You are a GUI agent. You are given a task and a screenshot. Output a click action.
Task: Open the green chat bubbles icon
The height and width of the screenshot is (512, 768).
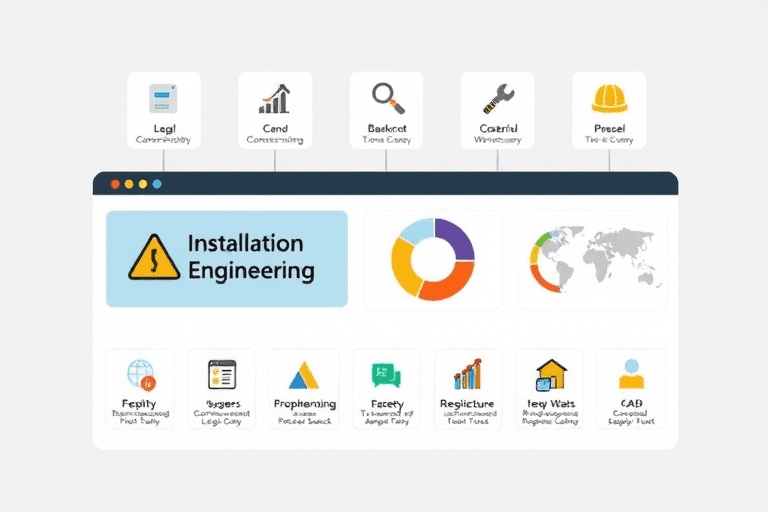coord(386,375)
